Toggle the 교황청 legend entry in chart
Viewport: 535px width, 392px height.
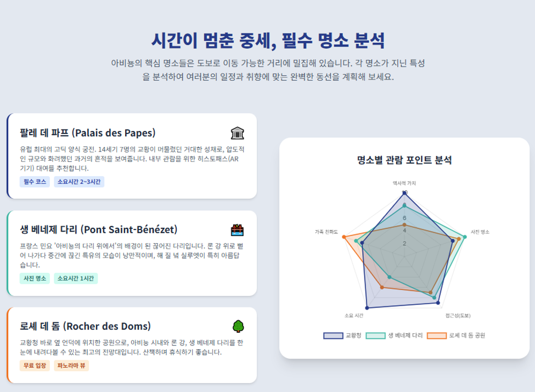342,335
